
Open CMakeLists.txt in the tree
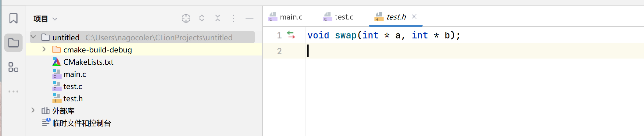click(88, 62)
